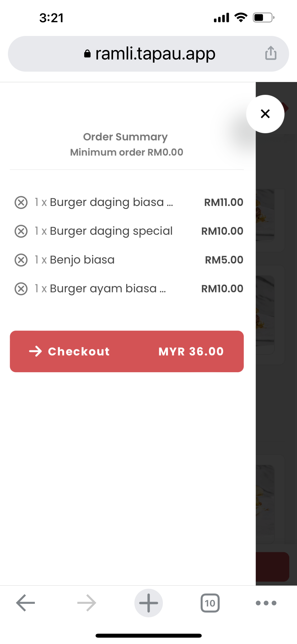The width and height of the screenshot is (297, 644).
Task: Tap the Burger daging special item name
Action: 111,231
